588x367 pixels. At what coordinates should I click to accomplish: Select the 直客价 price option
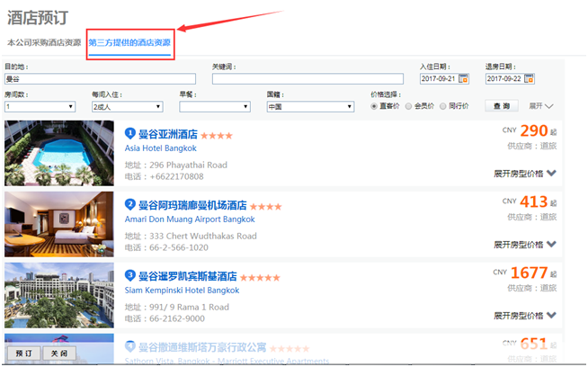375,106
